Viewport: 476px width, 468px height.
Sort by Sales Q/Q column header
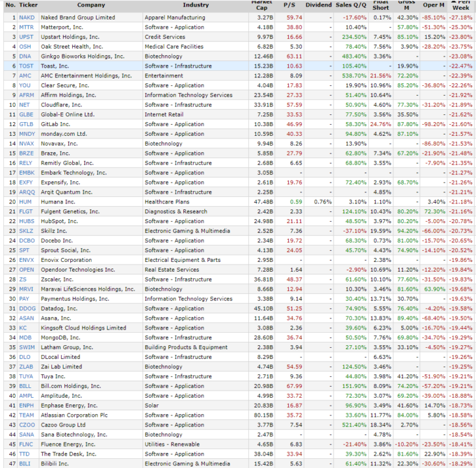pos(351,5)
